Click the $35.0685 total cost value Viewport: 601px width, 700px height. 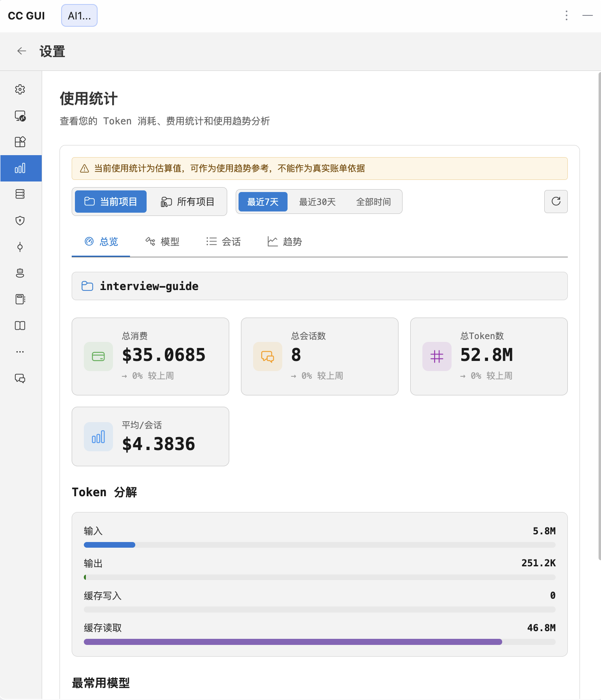point(164,355)
